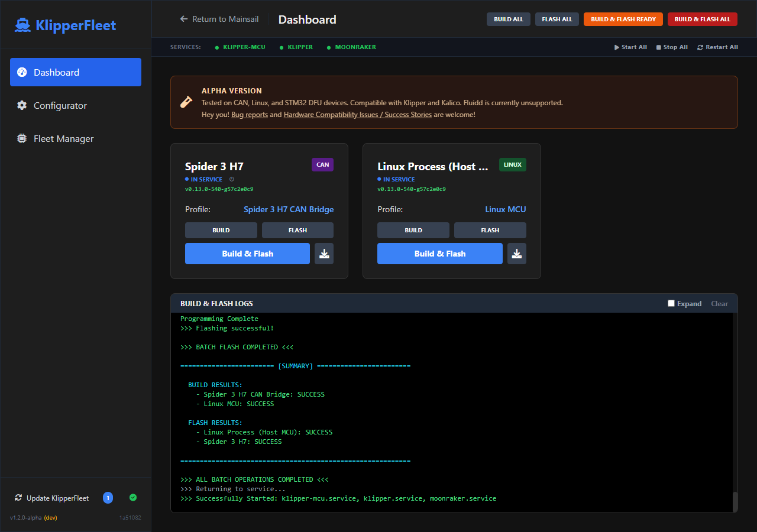Click Build & Flash for Linux Process

pyautogui.click(x=440, y=254)
